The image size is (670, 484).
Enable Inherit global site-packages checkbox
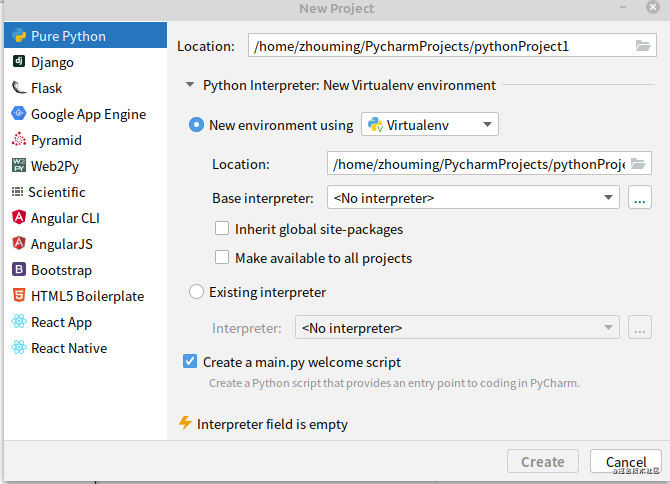click(x=222, y=229)
